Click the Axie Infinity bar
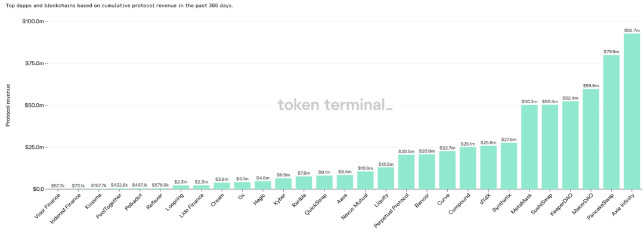644x232 pixels. tap(631, 112)
